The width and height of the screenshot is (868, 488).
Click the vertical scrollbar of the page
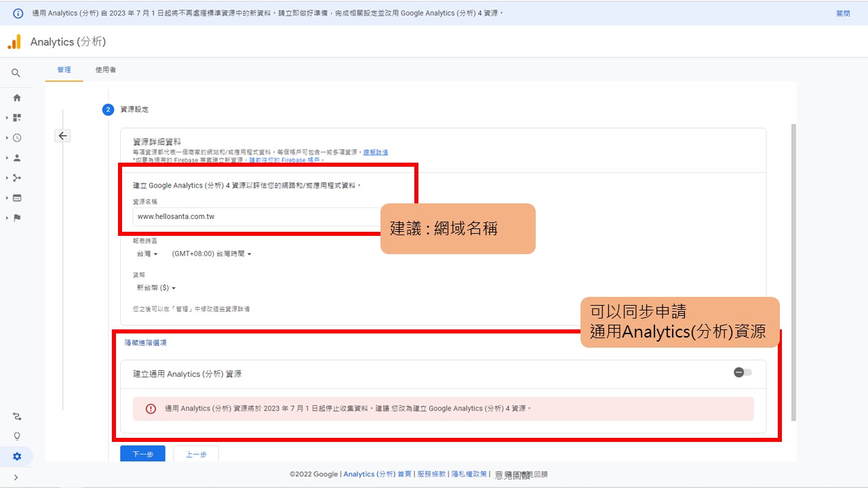794,271
